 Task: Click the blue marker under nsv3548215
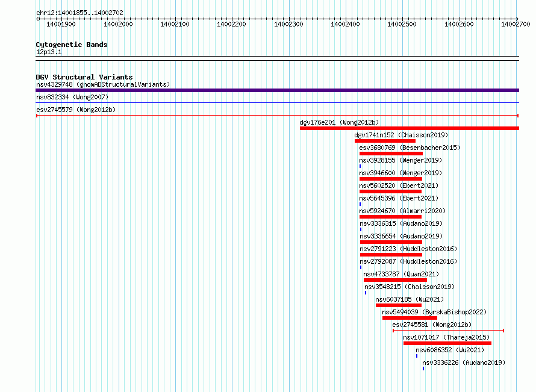pos(366,293)
